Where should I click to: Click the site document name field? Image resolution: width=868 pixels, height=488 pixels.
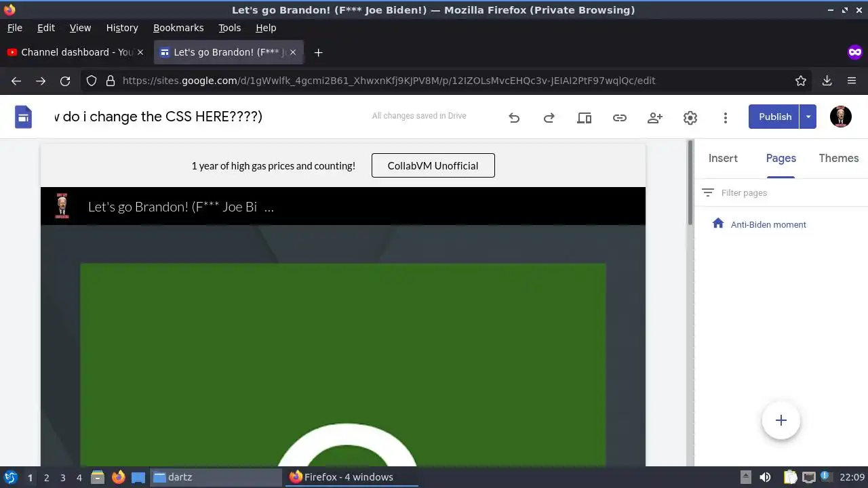pyautogui.click(x=158, y=117)
